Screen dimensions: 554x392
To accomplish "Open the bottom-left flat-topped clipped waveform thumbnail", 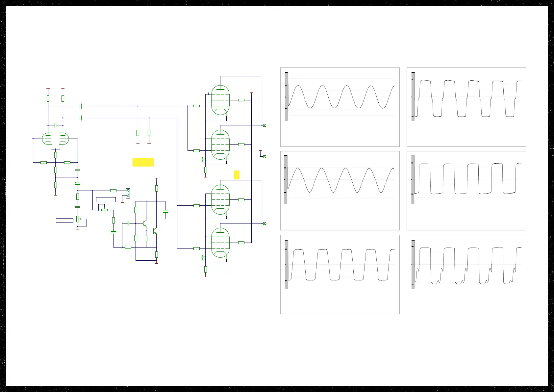I will (x=340, y=274).
